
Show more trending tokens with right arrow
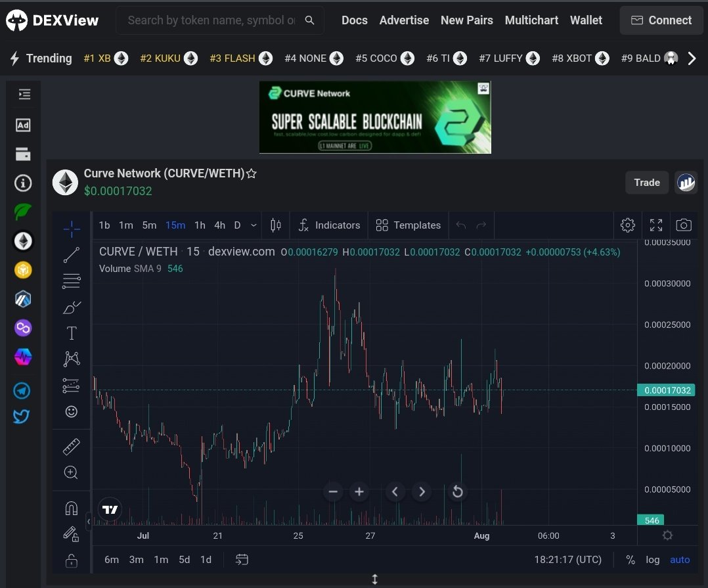pos(692,58)
